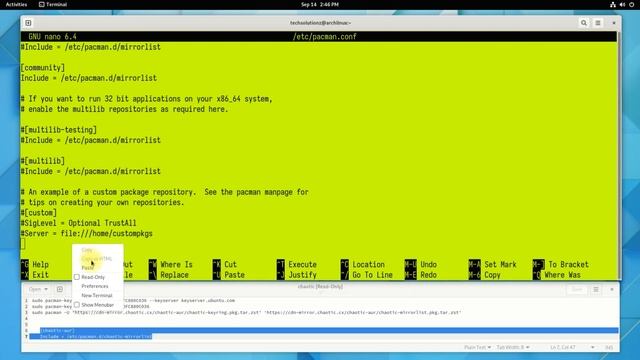Open Activities overview
Image resolution: width=640 pixels, height=360 pixels.
coord(16,4)
